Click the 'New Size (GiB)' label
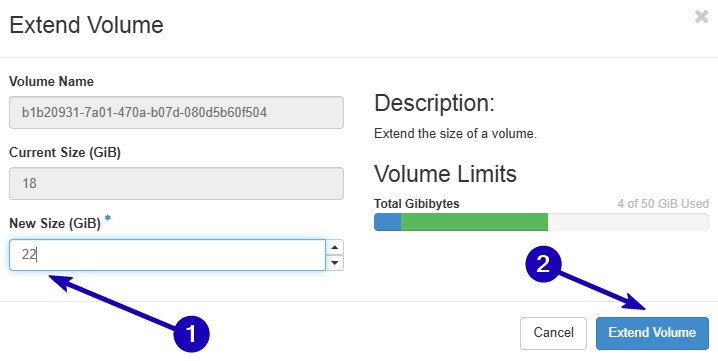This screenshot has width=718, height=361. tap(55, 224)
